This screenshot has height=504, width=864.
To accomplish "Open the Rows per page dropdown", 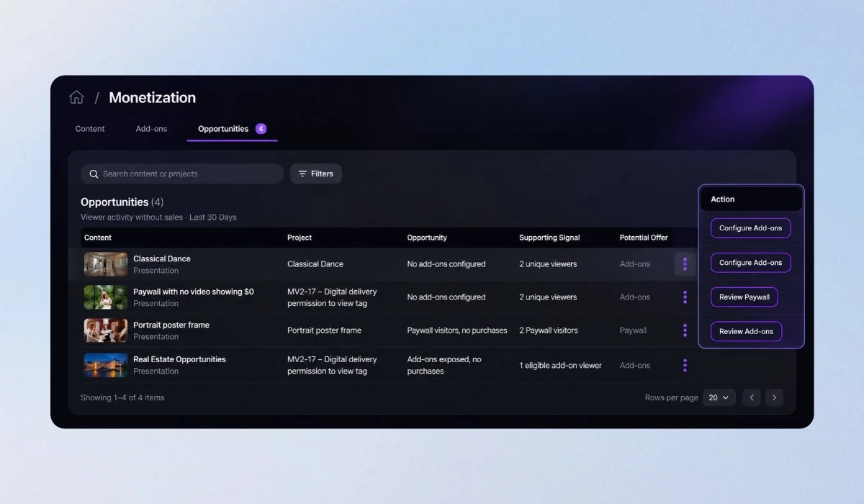I will click(719, 397).
